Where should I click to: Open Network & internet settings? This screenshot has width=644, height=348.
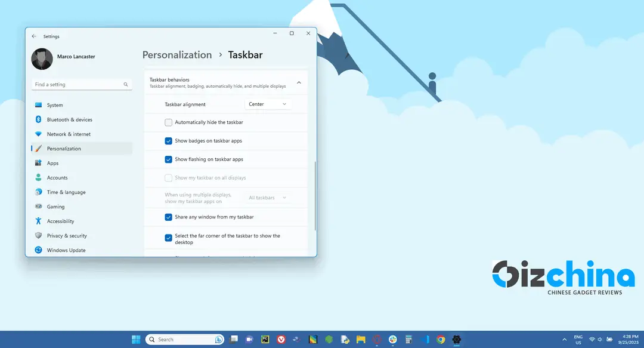pos(82,134)
